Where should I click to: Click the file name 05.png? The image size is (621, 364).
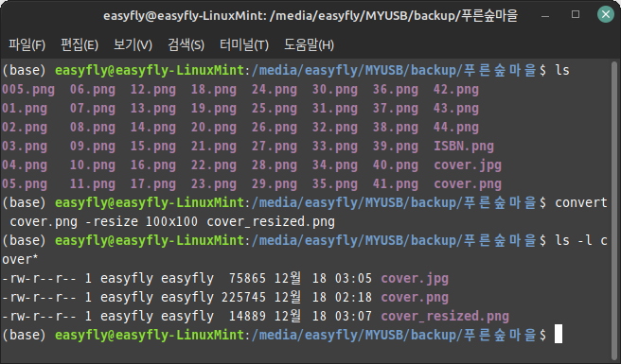(x=25, y=184)
